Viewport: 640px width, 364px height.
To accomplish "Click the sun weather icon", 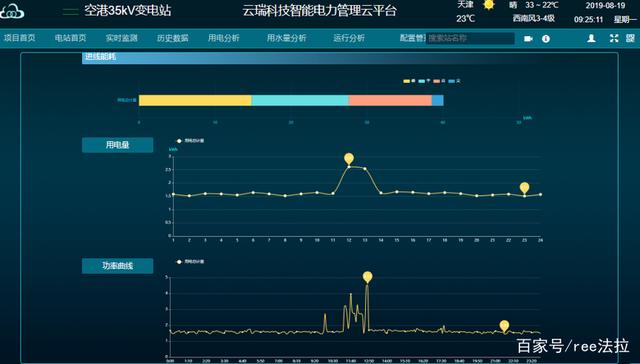I will point(488,5).
